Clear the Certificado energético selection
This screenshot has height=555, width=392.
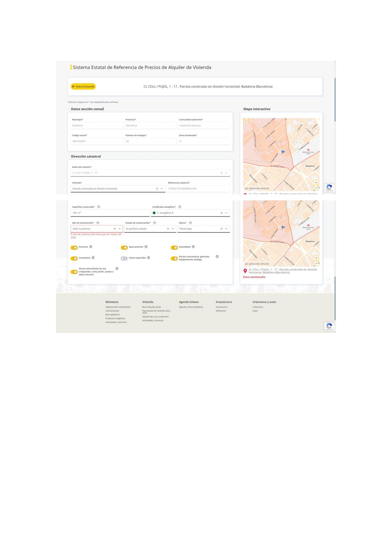tap(222, 213)
